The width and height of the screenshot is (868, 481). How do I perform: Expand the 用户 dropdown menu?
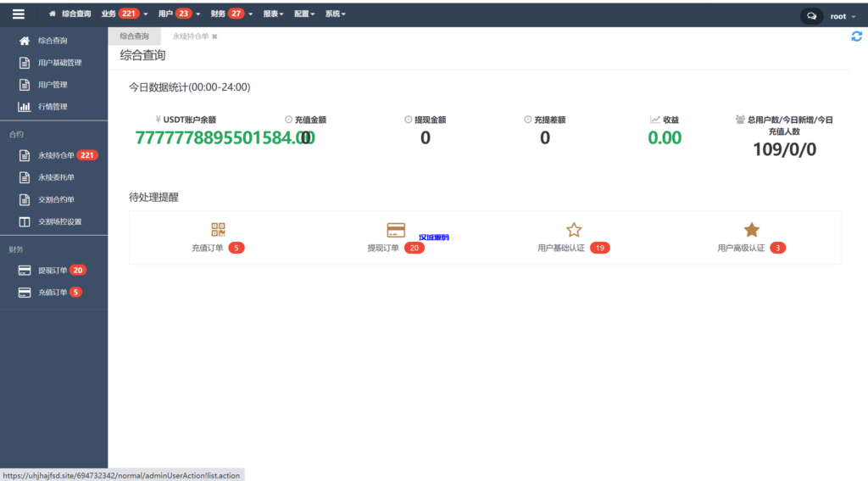point(181,14)
